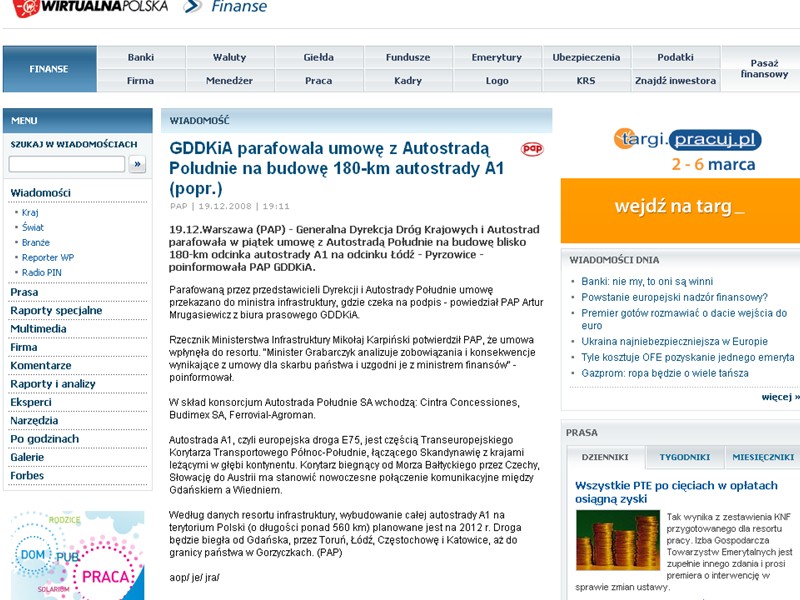Open 'Ukraina najniebezpieczniejsza w Europie' news

point(674,342)
